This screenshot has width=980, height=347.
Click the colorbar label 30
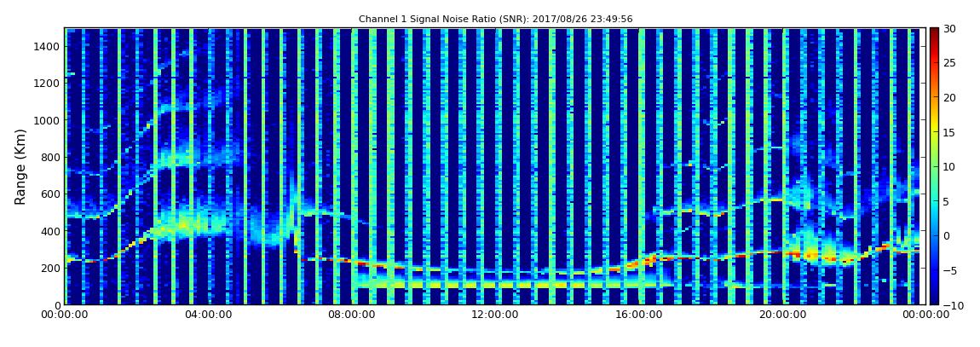(x=950, y=28)
